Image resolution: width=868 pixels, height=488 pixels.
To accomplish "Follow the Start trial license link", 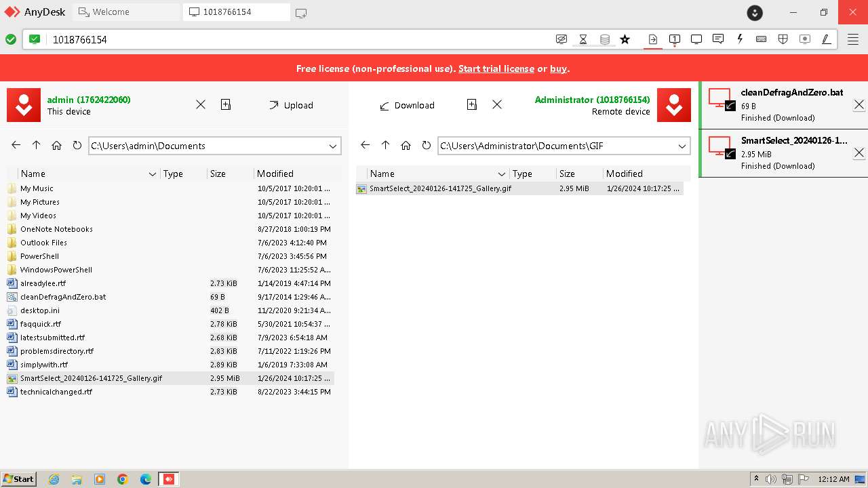I will click(496, 68).
